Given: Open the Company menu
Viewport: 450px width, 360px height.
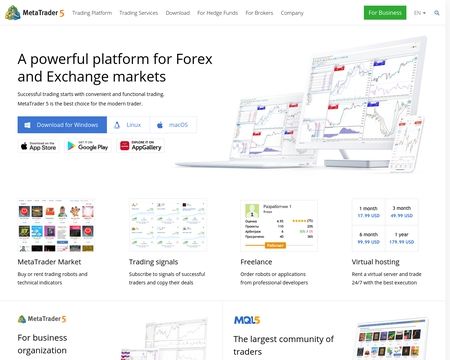Looking at the screenshot, I should coord(292,13).
